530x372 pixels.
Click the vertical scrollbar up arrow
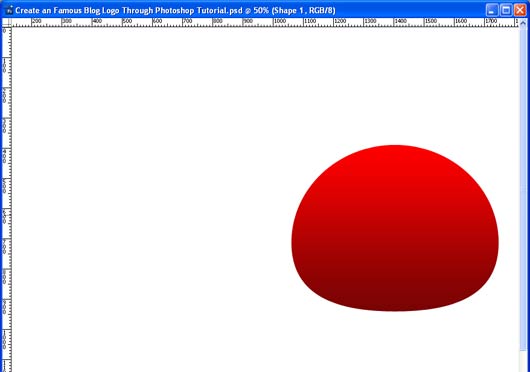[523, 23]
